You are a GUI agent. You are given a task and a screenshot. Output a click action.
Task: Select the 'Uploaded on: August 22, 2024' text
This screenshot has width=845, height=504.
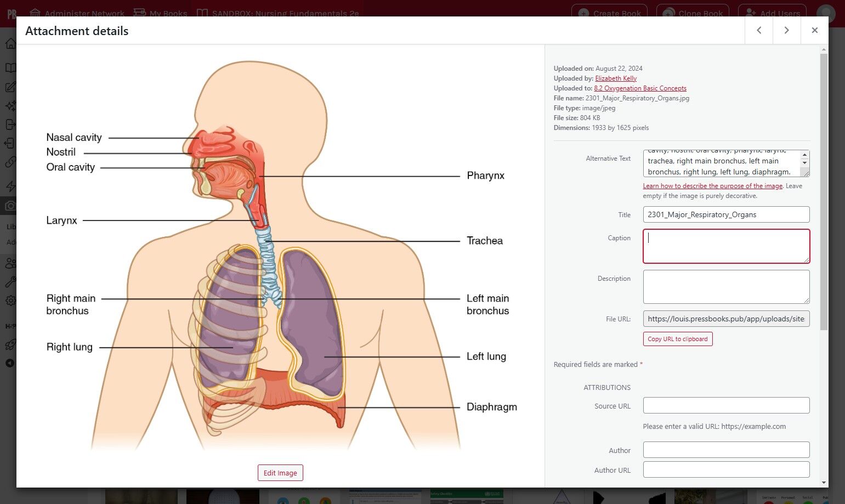(598, 69)
